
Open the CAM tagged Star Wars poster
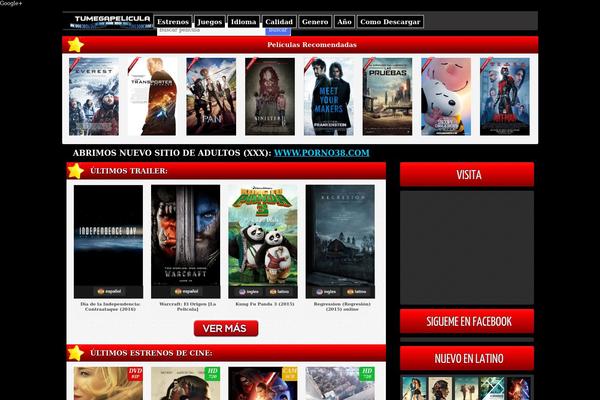263,383
